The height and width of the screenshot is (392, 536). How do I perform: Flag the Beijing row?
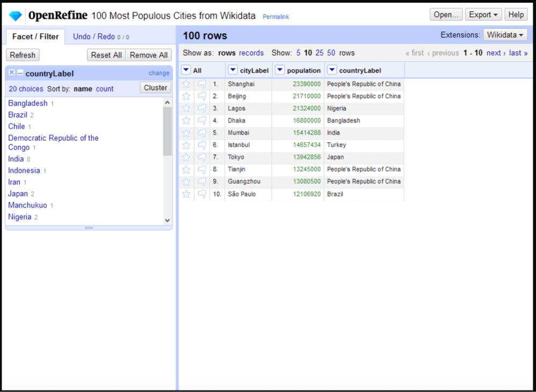[x=202, y=96]
